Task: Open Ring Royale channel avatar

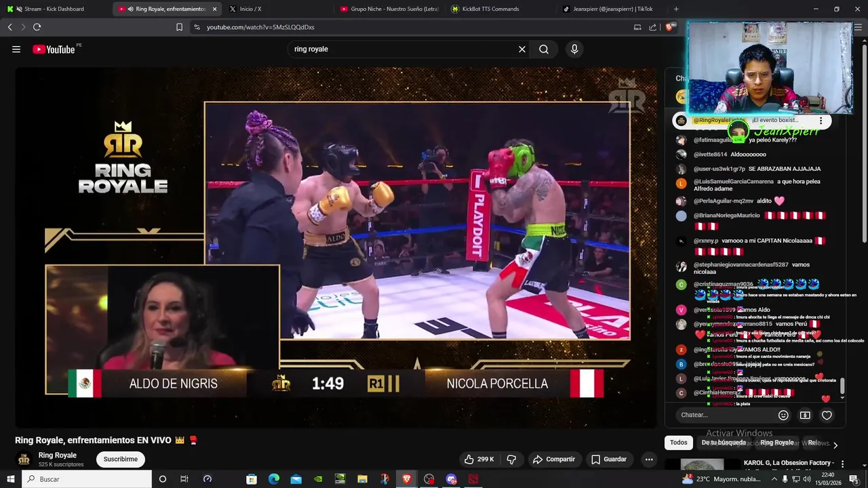Action: [x=24, y=460]
